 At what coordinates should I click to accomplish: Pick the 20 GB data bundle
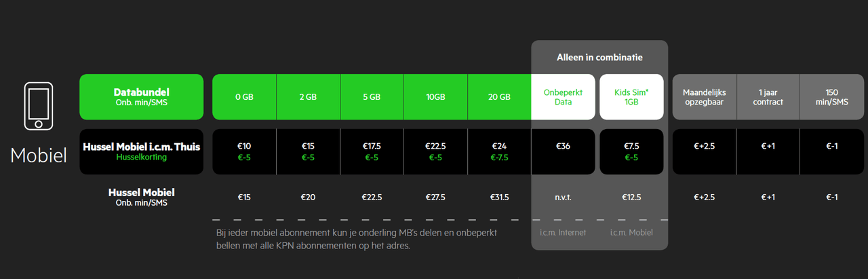499,97
